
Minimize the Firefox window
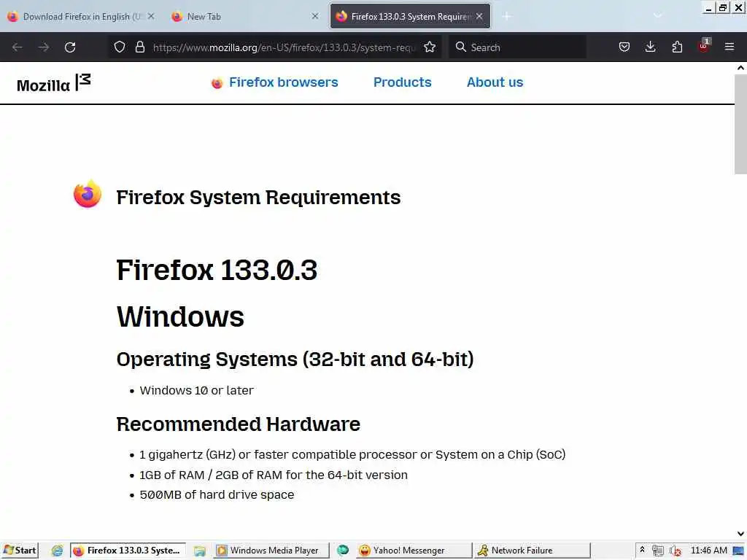pos(708,7)
